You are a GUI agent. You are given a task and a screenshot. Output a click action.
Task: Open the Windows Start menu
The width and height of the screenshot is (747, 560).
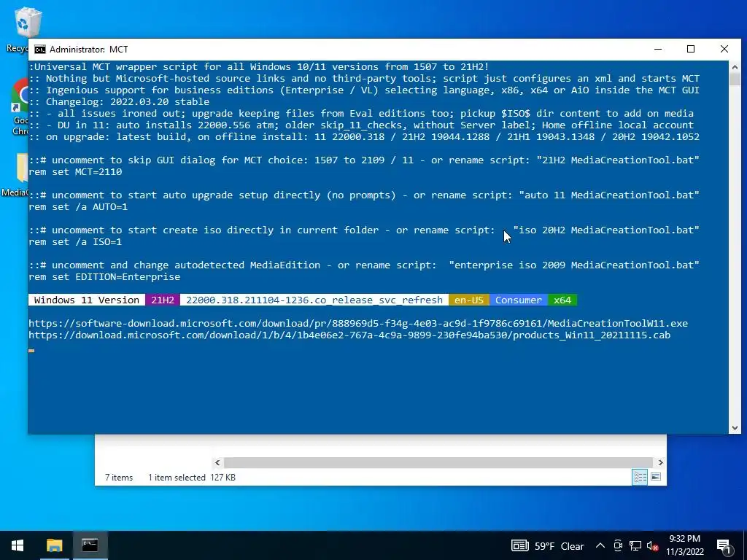pyautogui.click(x=18, y=545)
